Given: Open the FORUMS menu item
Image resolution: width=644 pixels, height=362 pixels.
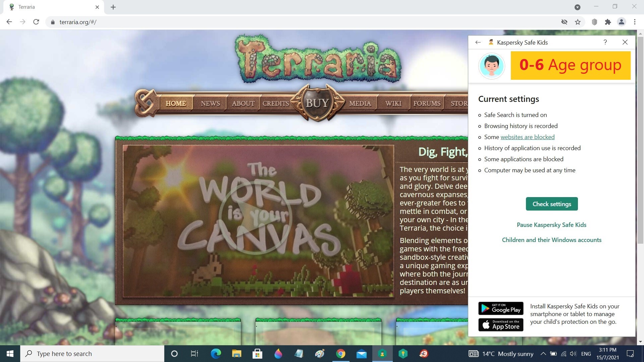Looking at the screenshot, I should click(427, 103).
